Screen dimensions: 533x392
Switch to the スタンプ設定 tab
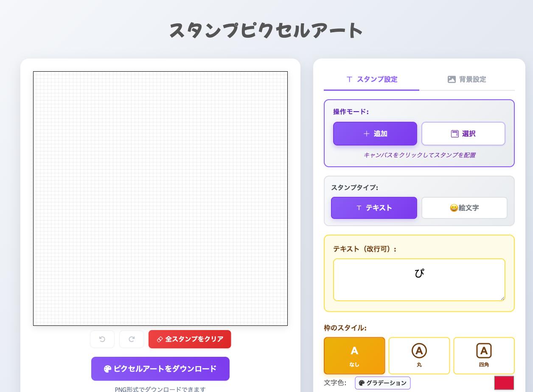tap(372, 79)
